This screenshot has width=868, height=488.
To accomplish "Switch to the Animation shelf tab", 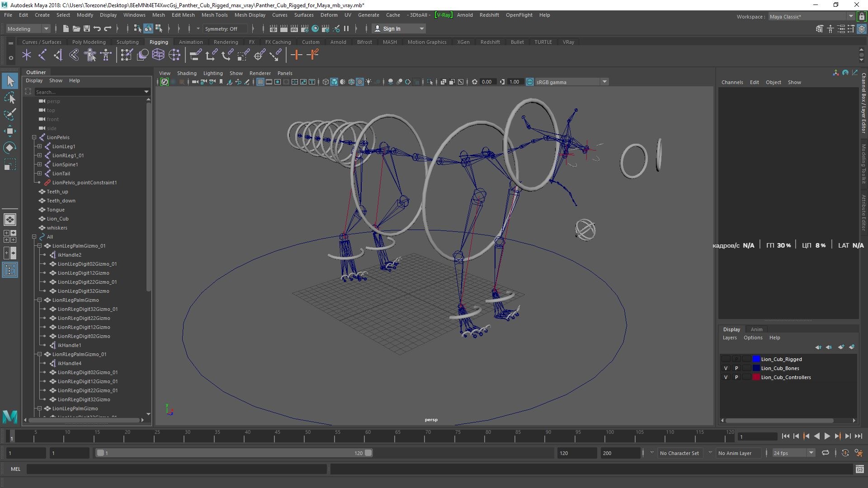I will 190,42.
